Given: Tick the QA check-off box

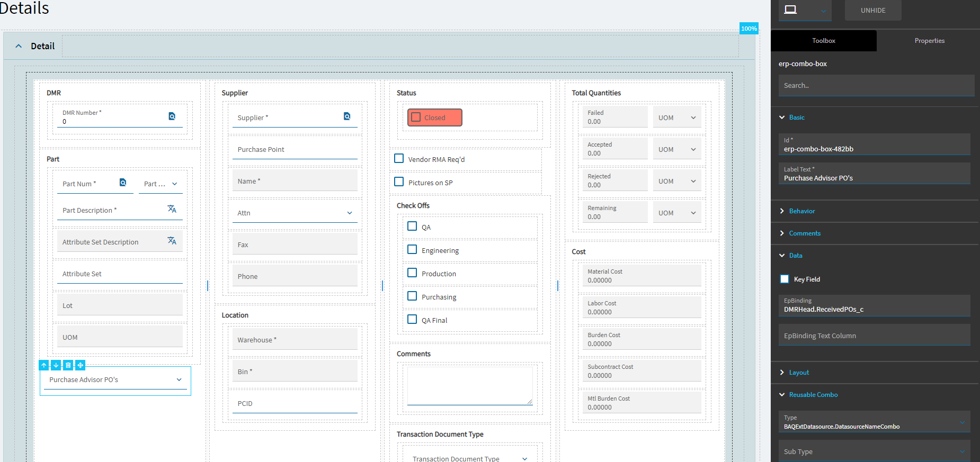Looking at the screenshot, I should [x=412, y=226].
